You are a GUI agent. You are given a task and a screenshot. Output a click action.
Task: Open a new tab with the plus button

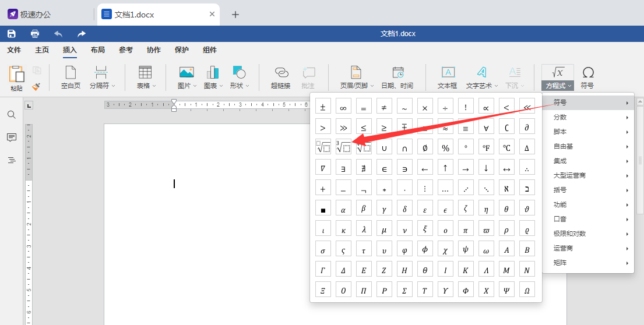coord(235,15)
